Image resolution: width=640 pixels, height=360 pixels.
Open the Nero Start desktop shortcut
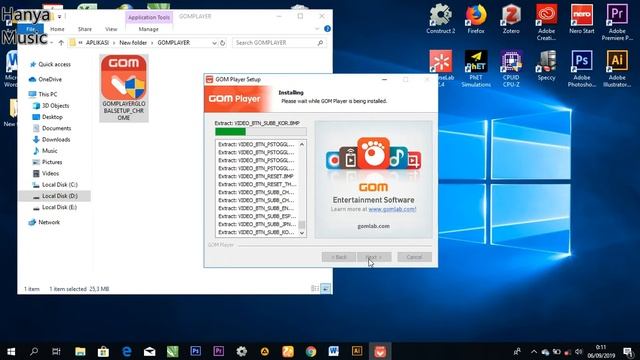point(582,19)
